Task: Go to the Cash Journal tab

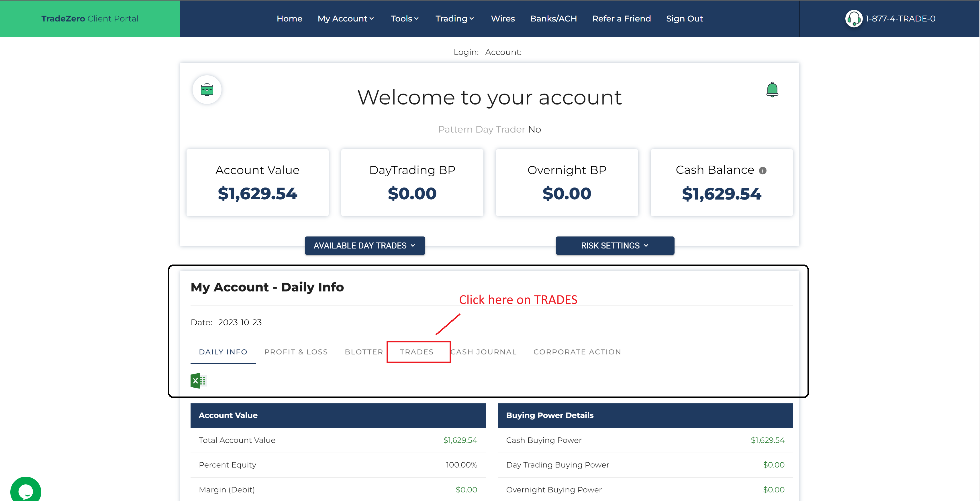Action: click(x=483, y=352)
